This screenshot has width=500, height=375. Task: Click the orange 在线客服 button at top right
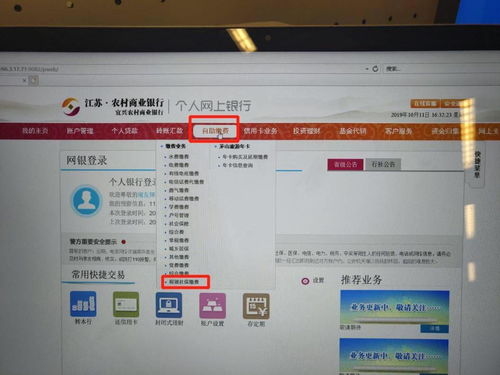coord(425,104)
